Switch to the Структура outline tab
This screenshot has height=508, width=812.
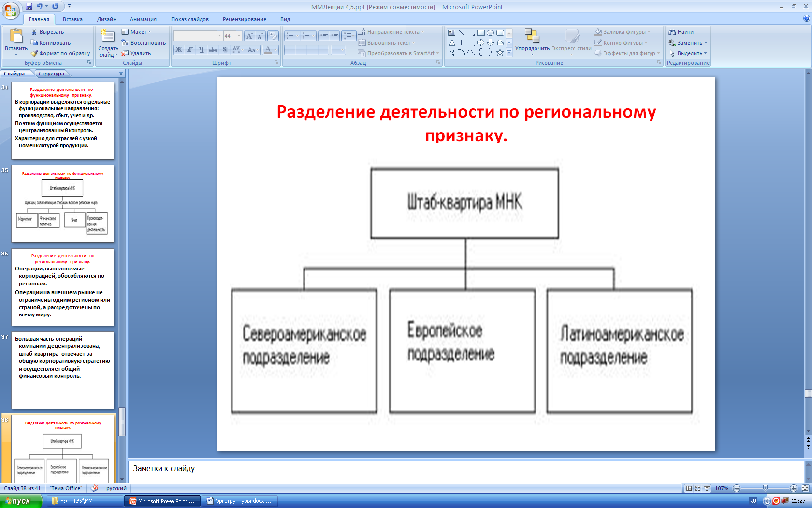[x=51, y=74]
